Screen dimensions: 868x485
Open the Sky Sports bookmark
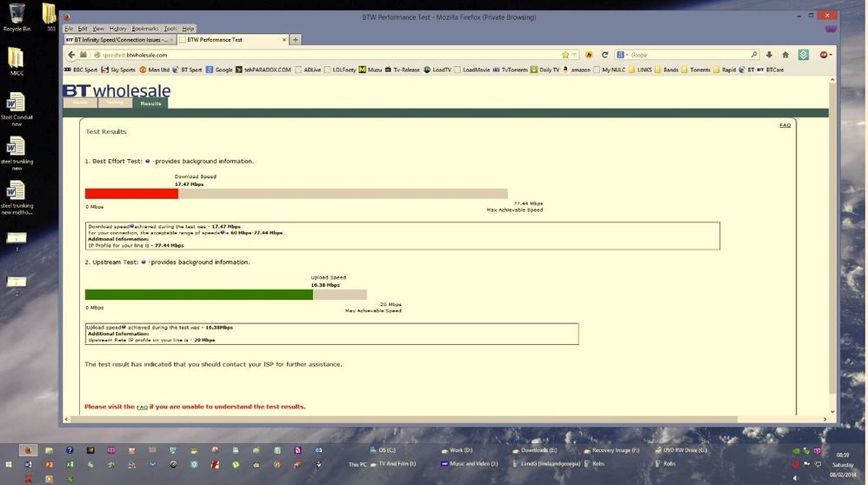point(118,70)
